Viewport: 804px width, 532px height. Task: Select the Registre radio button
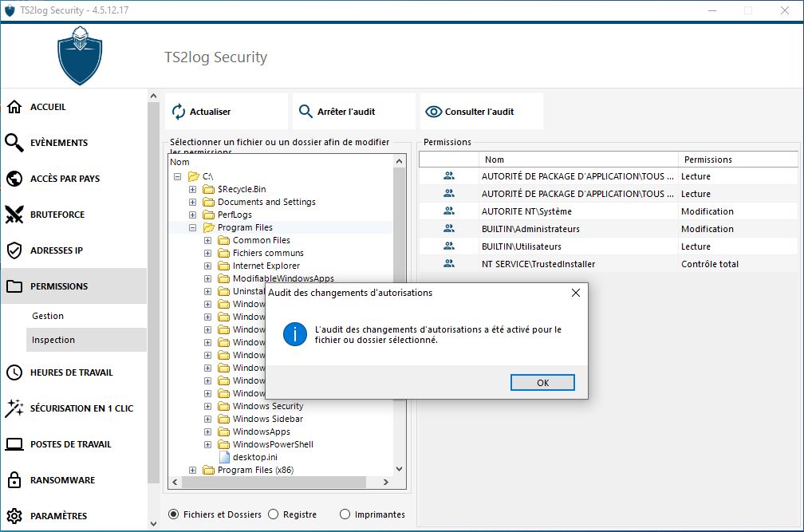pos(274,514)
